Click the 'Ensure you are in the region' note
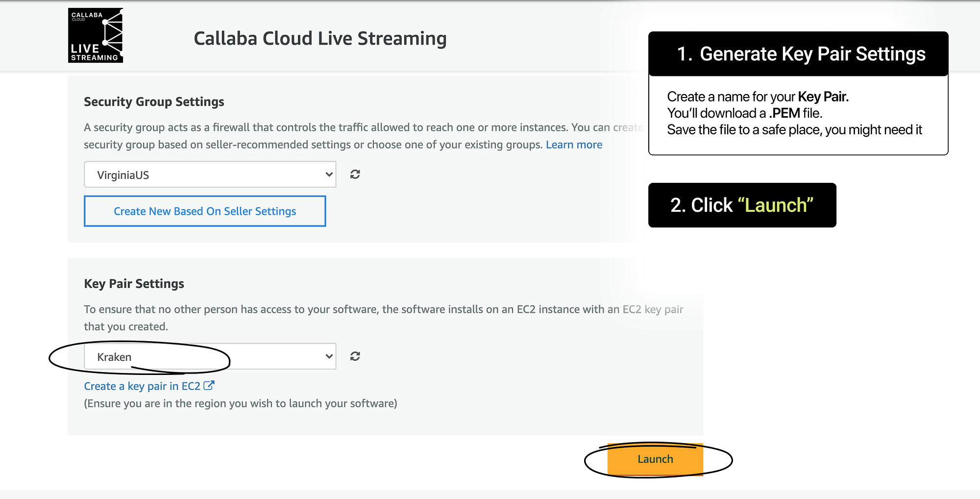The height and width of the screenshot is (499, 980). coord(240,403)
